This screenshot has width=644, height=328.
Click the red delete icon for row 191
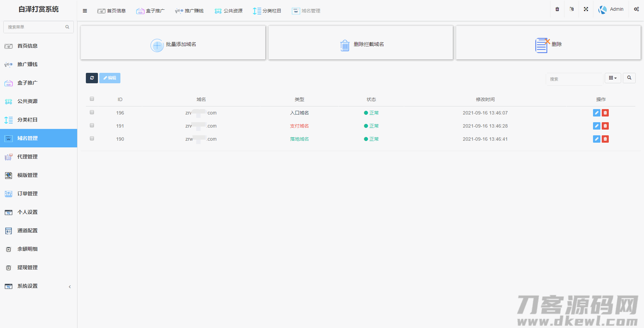click(605, 126)
